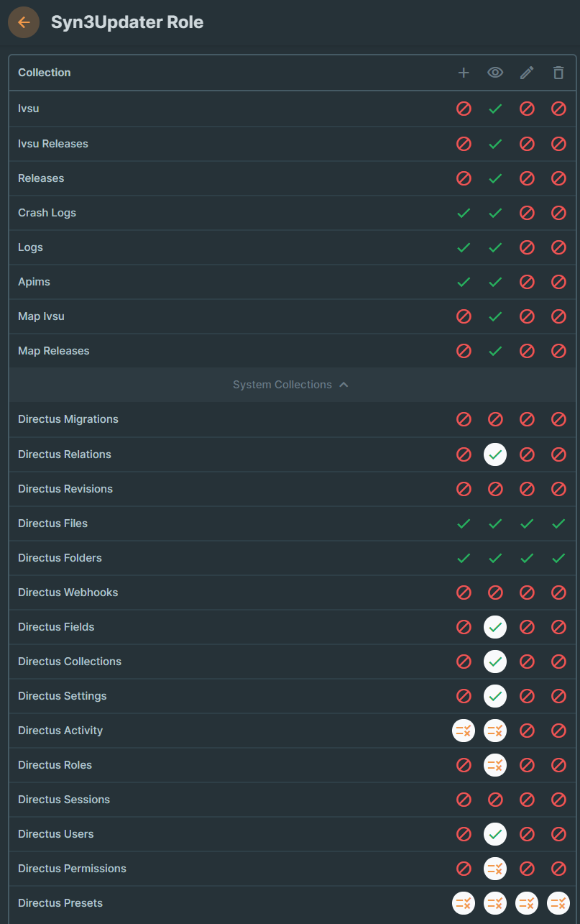Toggle the read permission for Directus Relations
The image size is (580, 924).
coord(495,454)
